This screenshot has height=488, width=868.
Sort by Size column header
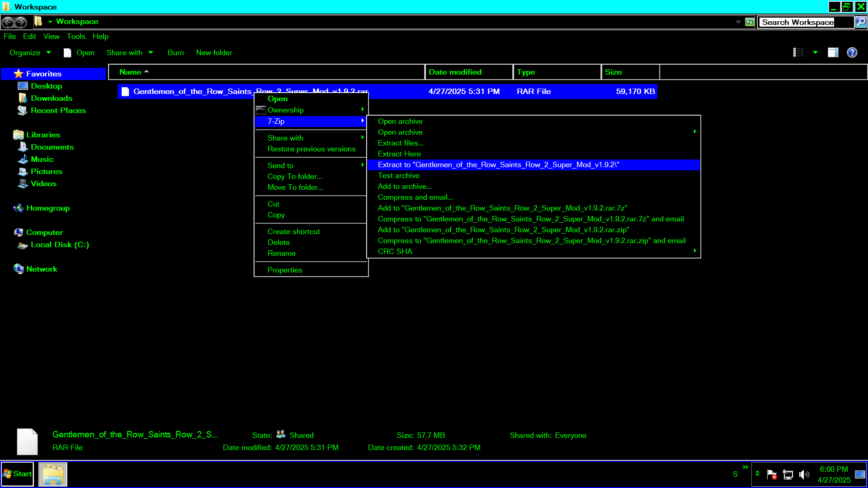[x=630, y=72]
